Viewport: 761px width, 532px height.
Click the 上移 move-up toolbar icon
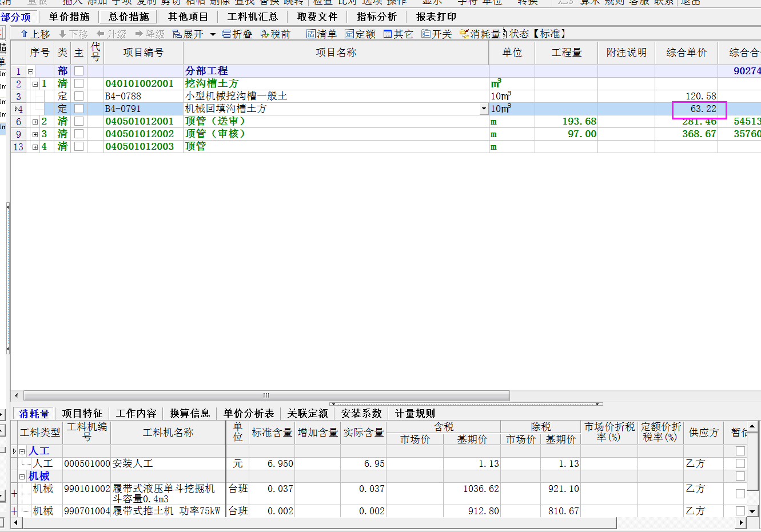[x=24, y=34]
